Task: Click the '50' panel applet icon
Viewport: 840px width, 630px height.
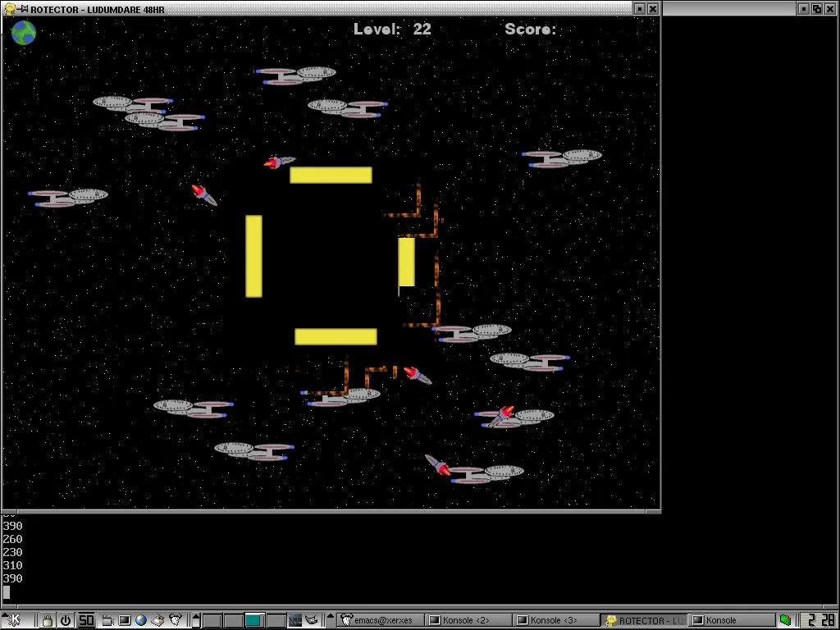Action: click(x=86, y=620)
